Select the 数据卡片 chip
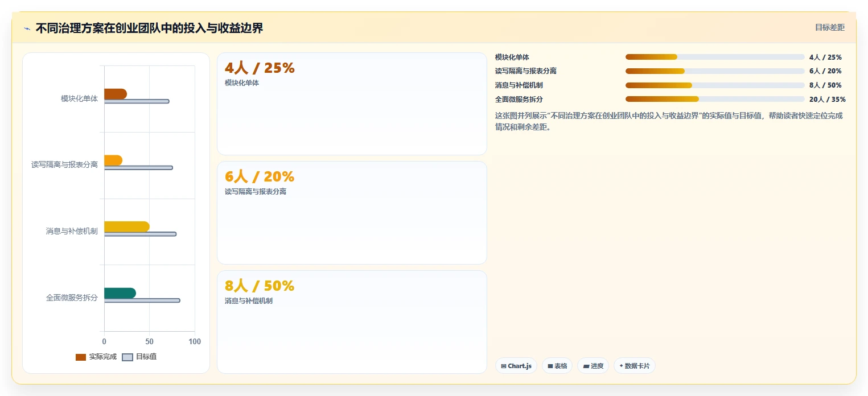Image resolution: width=868 pixels, height=396 pixels. [x=635, y=366]
